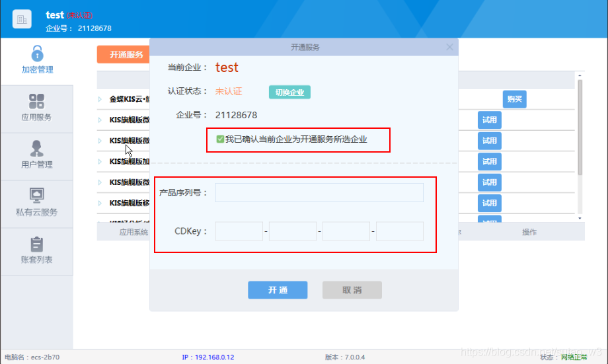The width and height of the screenshot is (608, 364).
Task: Close the 开通服务 dialog with X
Action: pos(449,48)
